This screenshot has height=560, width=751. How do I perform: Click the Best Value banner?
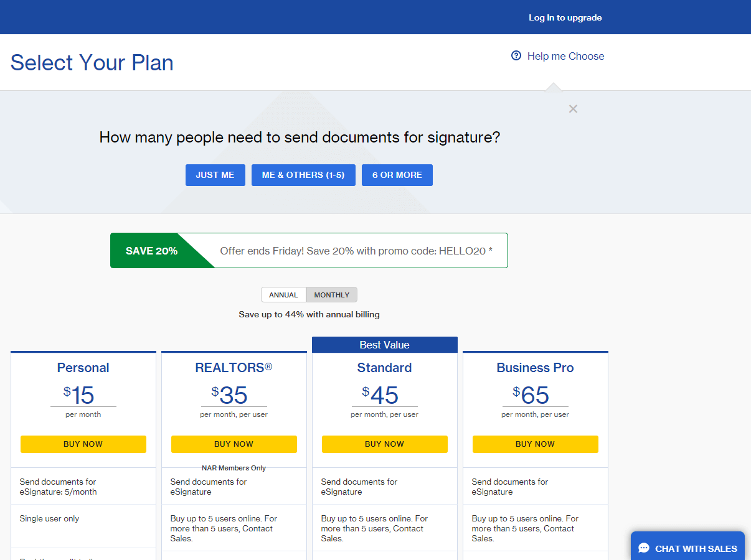click(385, 345)
